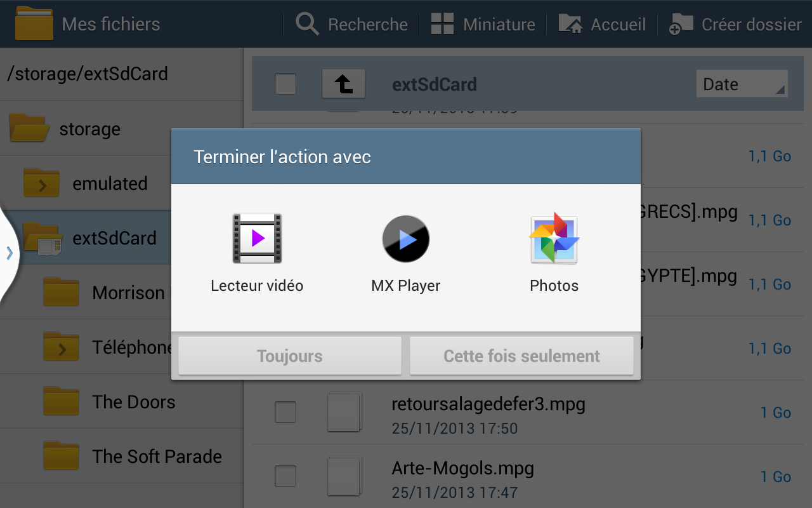Click date 25/11/2013 17:50
812x508 pixels.
point(455,429)
